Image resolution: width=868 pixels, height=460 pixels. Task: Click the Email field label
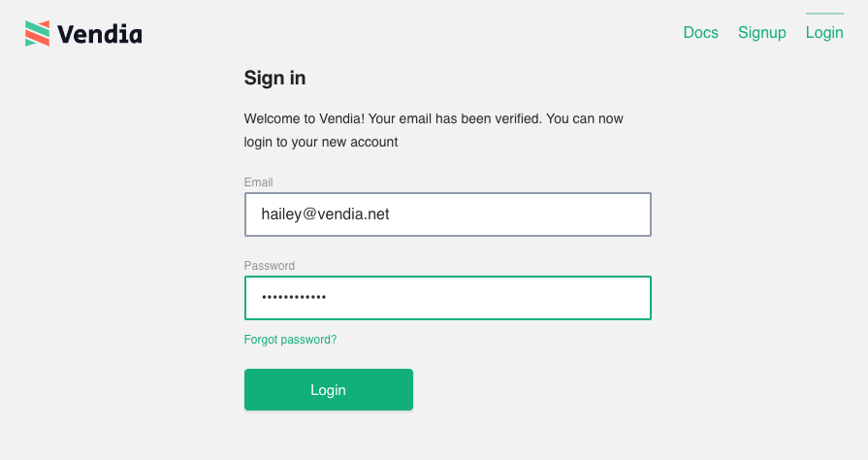click(x=258, y=182)
